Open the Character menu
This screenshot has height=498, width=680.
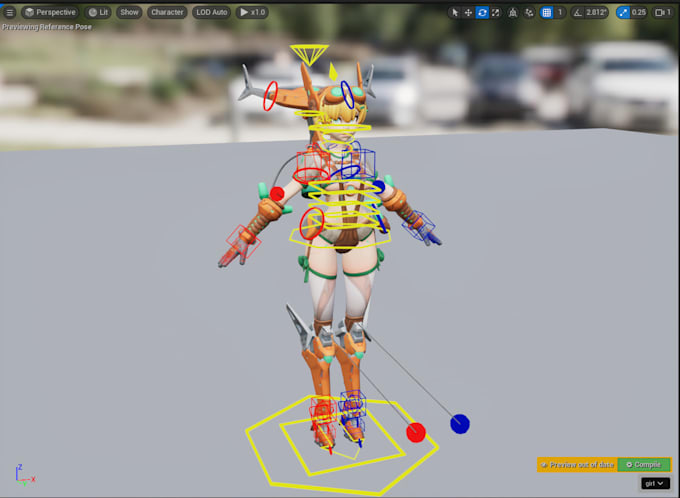coord(167,12)
